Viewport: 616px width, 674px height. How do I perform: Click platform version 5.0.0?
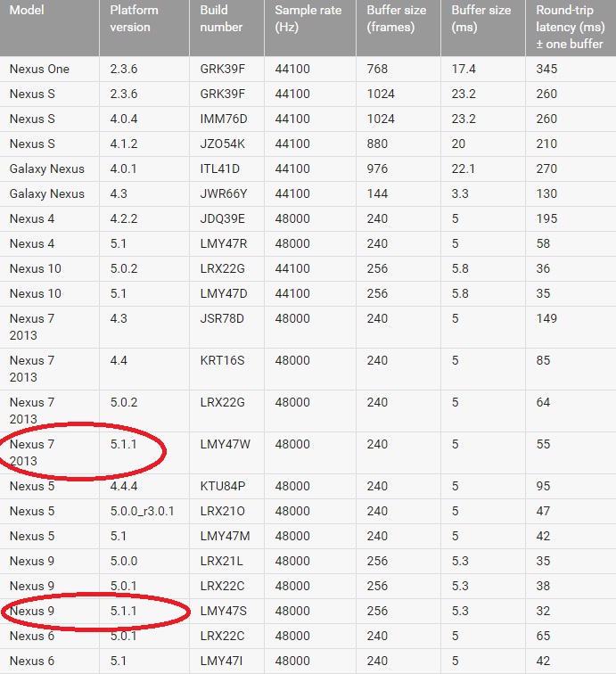(124, 561)
